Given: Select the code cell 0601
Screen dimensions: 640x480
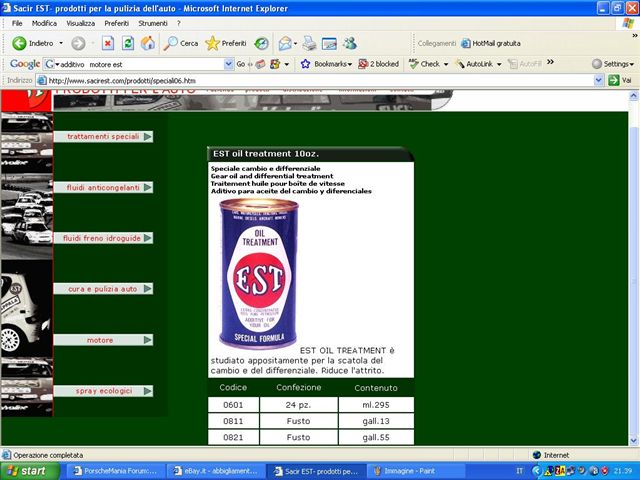Looking at the screenshot, I should 233,405.
